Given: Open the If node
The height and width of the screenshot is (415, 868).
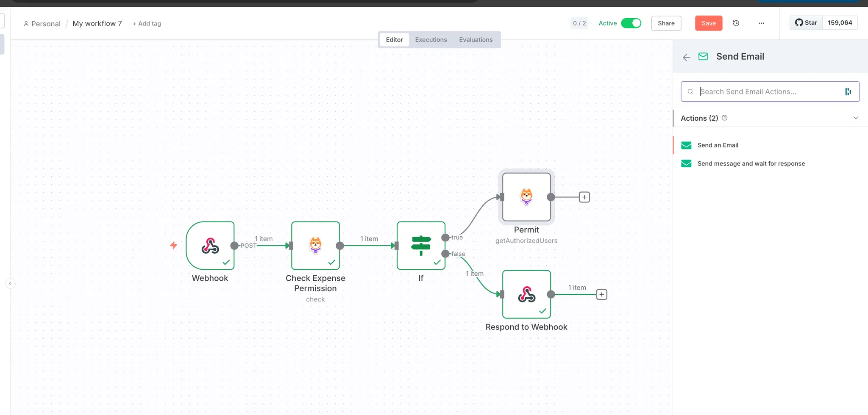Looking at the screenshot, I should coord(420,246).
